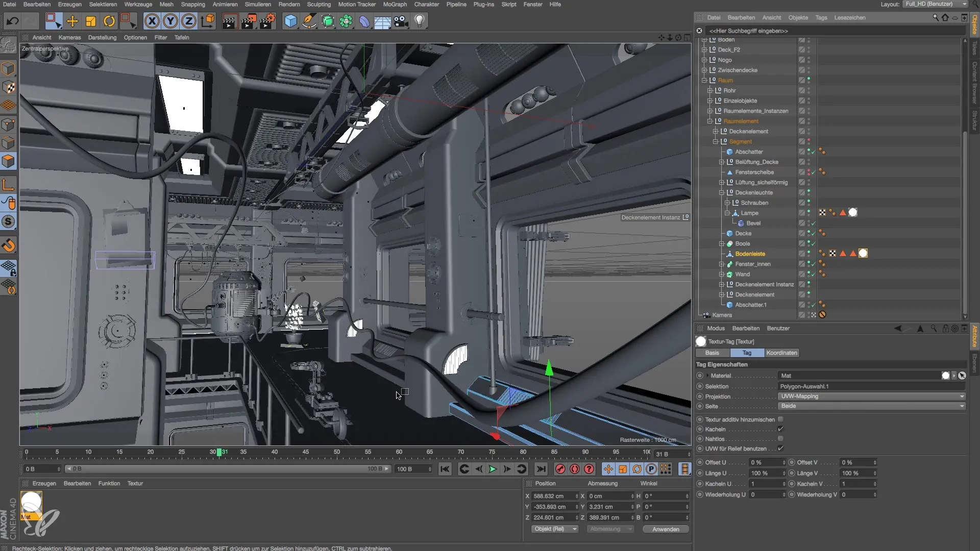Image resolution: width=980 pixels, height=551 pixels.
Task: Open the material manager Erzeugen menu
Action: coord(44,483)
